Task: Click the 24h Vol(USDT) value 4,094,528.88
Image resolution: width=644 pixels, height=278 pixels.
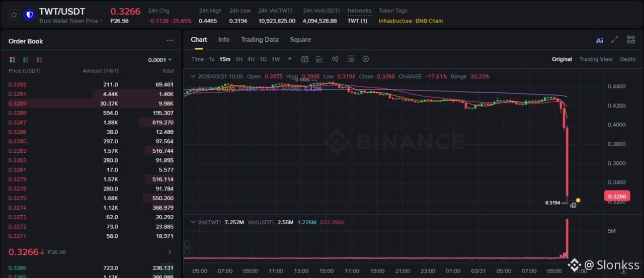Action: [x=320, y=21]
